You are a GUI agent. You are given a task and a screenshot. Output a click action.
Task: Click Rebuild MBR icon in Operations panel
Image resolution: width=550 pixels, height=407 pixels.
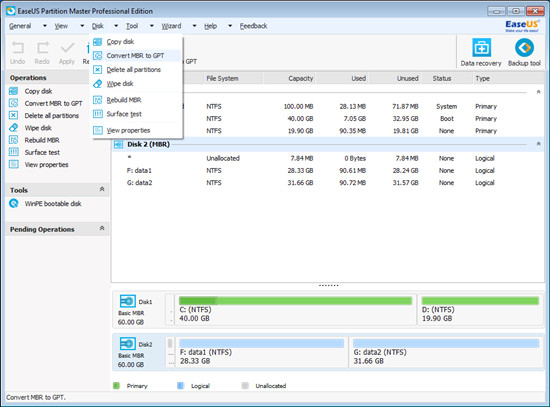(x=14, y=140)
